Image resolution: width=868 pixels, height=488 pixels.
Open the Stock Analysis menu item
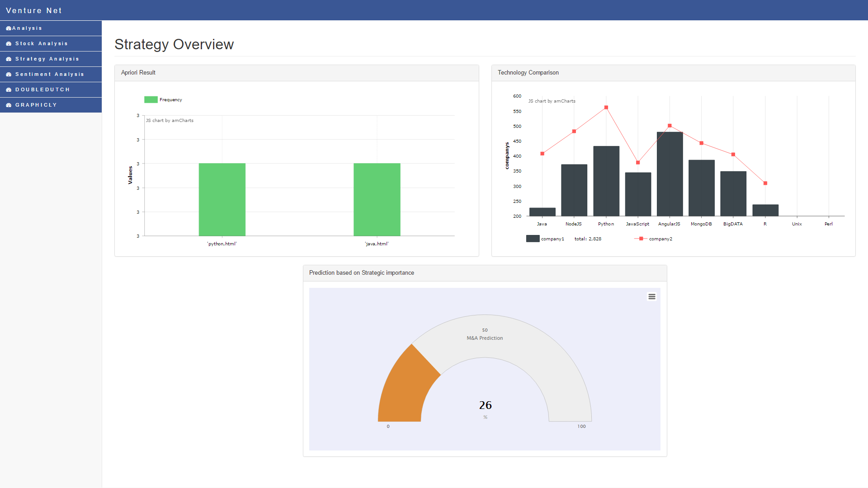(41, 44)
